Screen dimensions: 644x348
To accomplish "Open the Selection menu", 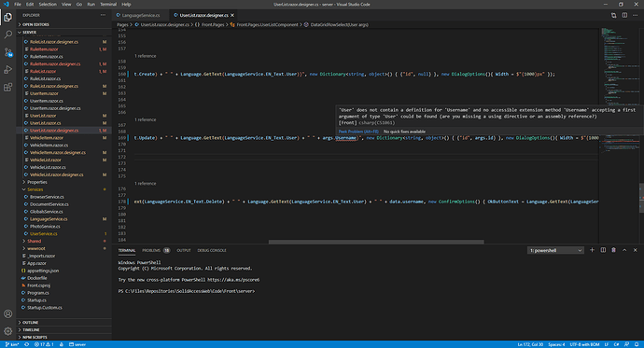I will (48, 4).
